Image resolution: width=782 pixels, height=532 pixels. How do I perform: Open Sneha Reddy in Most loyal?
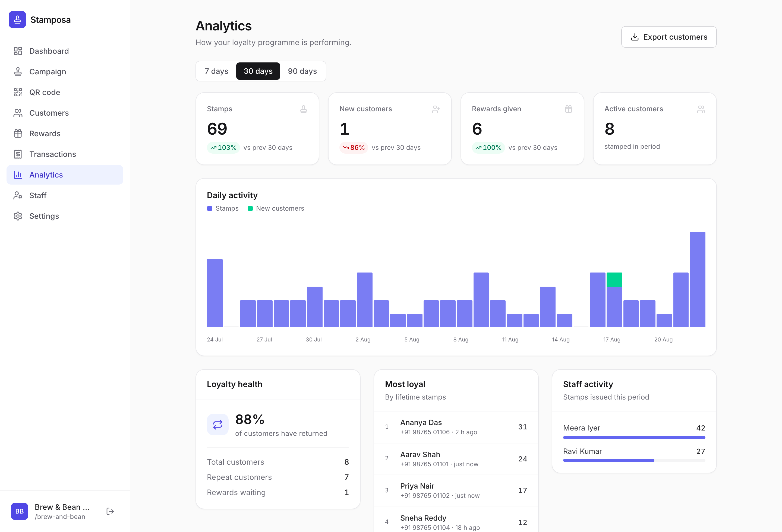click(x=456, y=520)
